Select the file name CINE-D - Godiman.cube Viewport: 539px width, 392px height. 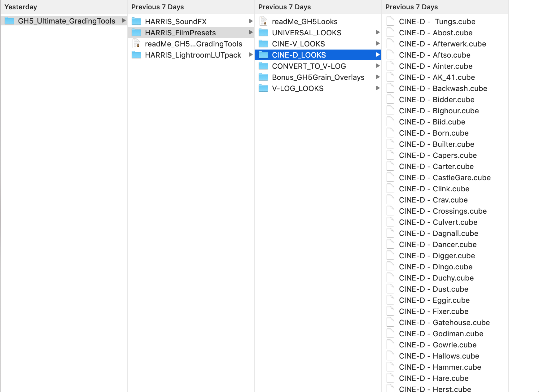441,334
